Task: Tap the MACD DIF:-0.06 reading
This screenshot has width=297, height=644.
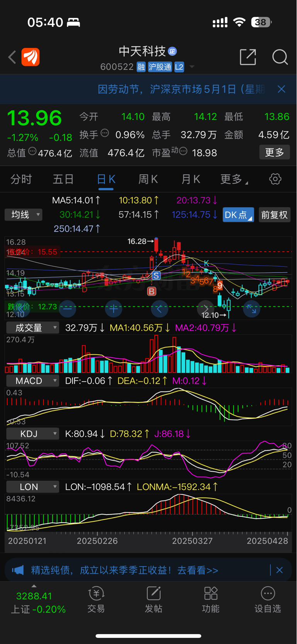Action: (x=89, y=381)
